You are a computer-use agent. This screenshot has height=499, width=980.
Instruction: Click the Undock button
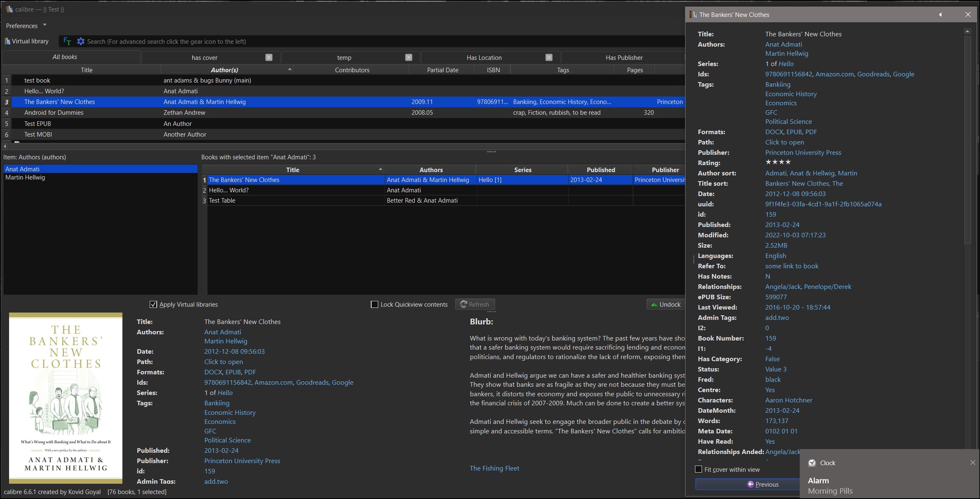tap(665, 305)
